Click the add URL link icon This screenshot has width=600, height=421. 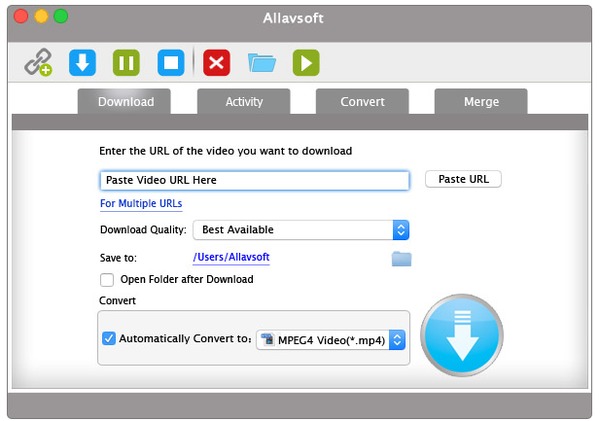(x=38, y=62)
